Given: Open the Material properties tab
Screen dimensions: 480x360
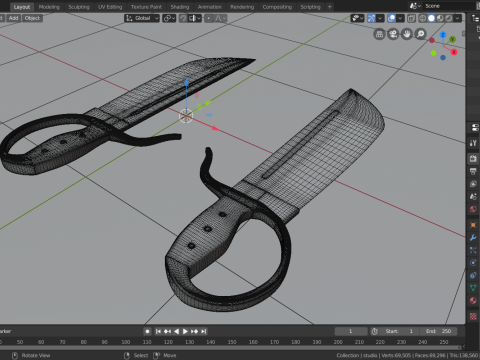Looking at the screenshot, I should [473, 301].
